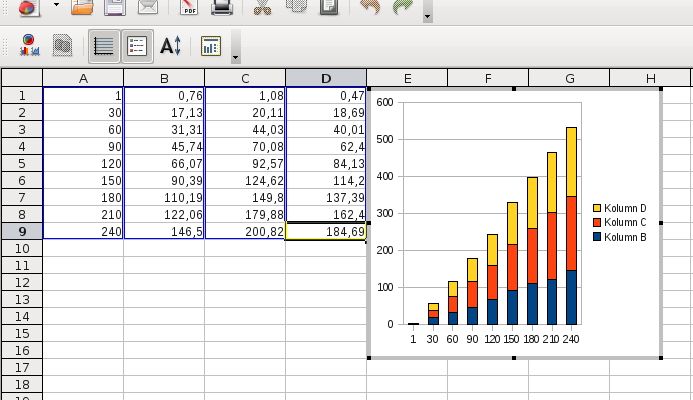
Task: Expand the standard toolbar overflow arrow
Action: tap(427, 17)
